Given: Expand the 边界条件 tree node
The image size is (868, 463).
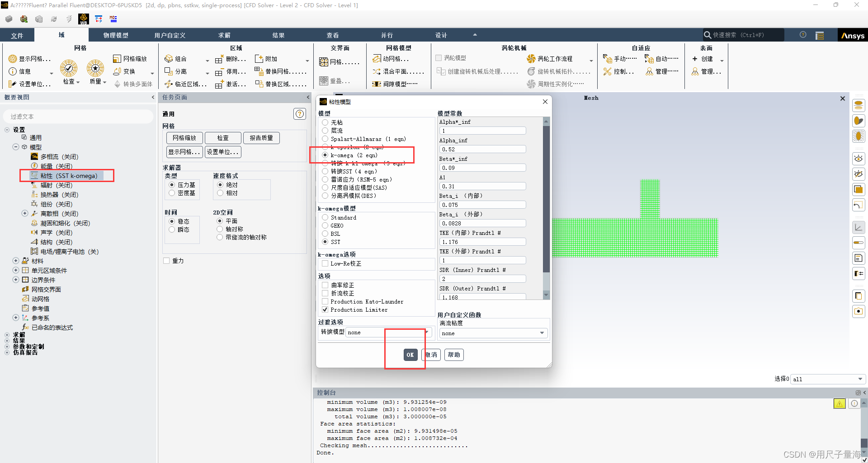Looking at the screenshot, I should coord(16,280).
